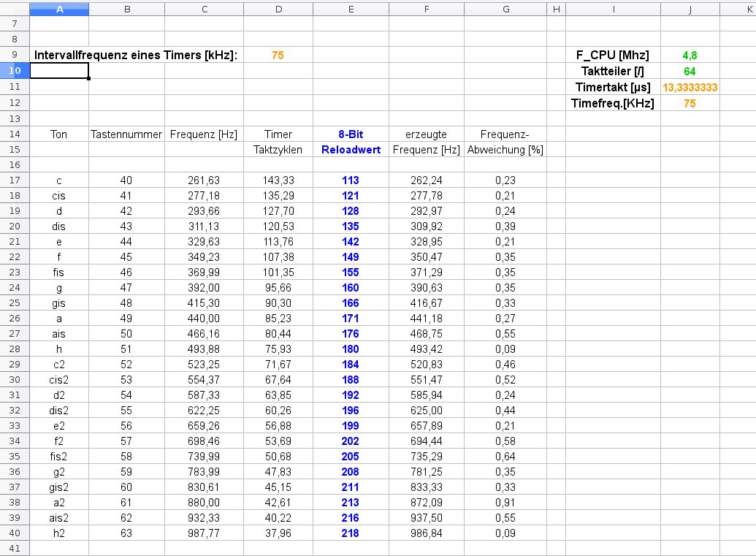Click the 'Taktzyklen' heading
Viewport: 756px width, 556px height.
(278, 150)
